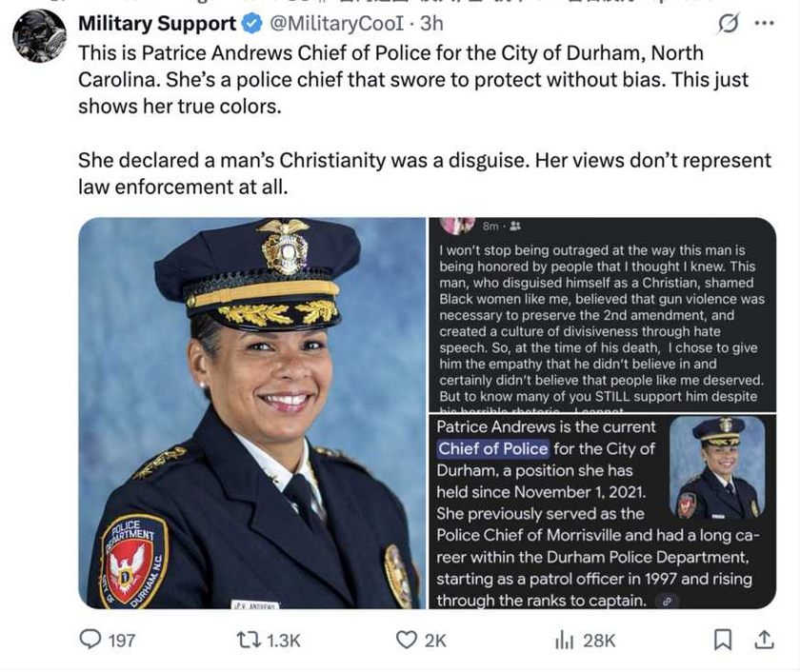Open the outraged Facebook post screenshot
The width and height of the screenshot is (800, 672).
603,315
